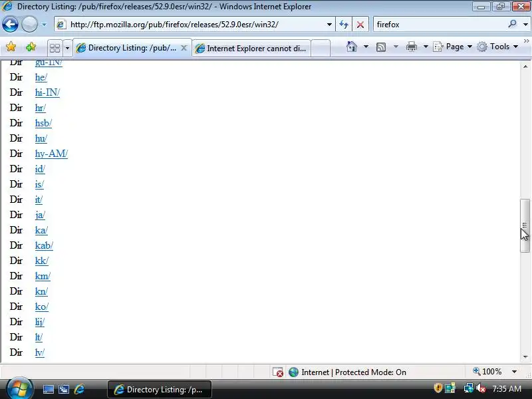Click the muted volume tray icon
Viewport: 532px width, 399px height.
click(x=480, y=388)
